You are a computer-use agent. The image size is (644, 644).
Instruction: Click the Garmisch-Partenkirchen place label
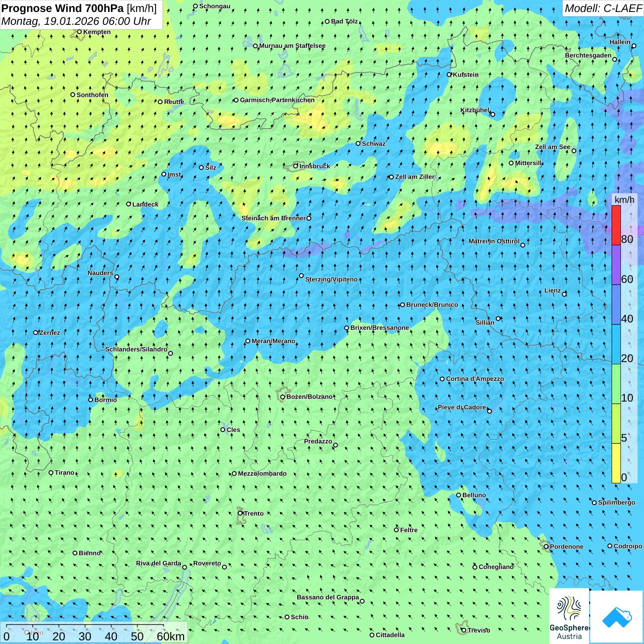tap(277, 100)
